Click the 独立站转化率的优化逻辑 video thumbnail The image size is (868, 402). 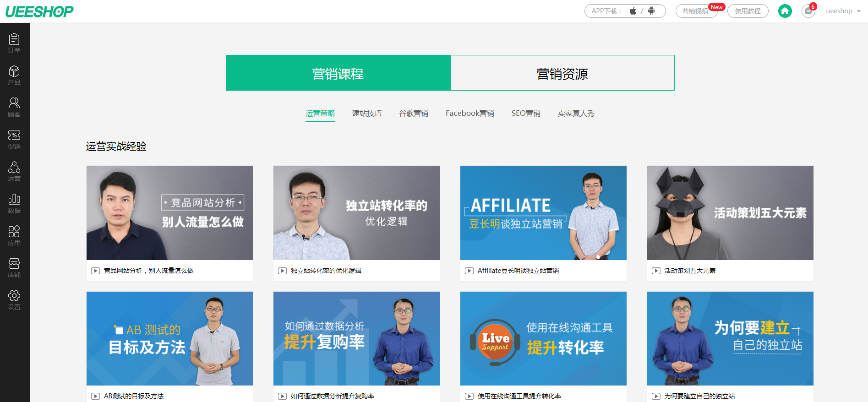tap(356, 213)
